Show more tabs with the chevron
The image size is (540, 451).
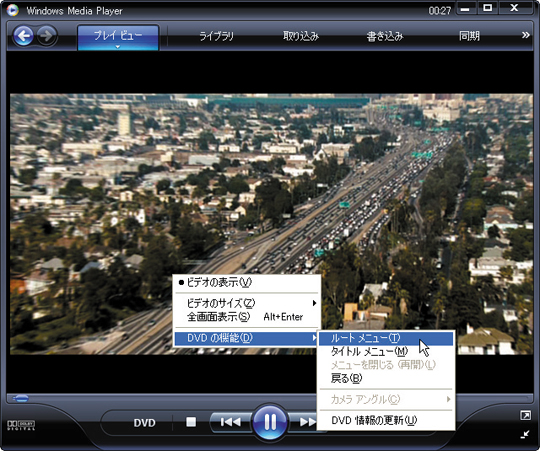click(x=526, y=35)
